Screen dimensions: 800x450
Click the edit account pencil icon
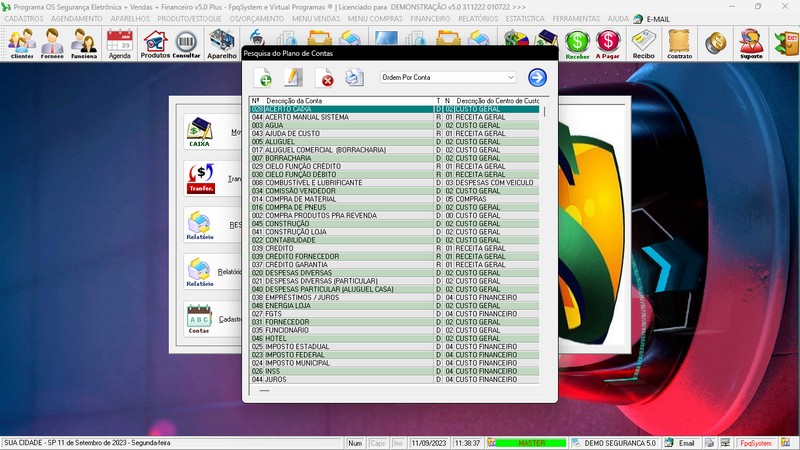pos(294,78)
